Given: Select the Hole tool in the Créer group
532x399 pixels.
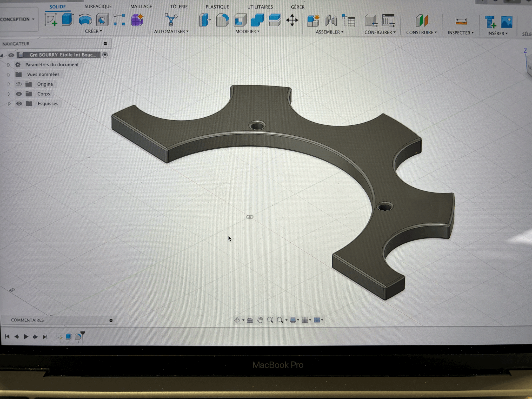Looking at the screenshot, I should click(x=103, y=20).
